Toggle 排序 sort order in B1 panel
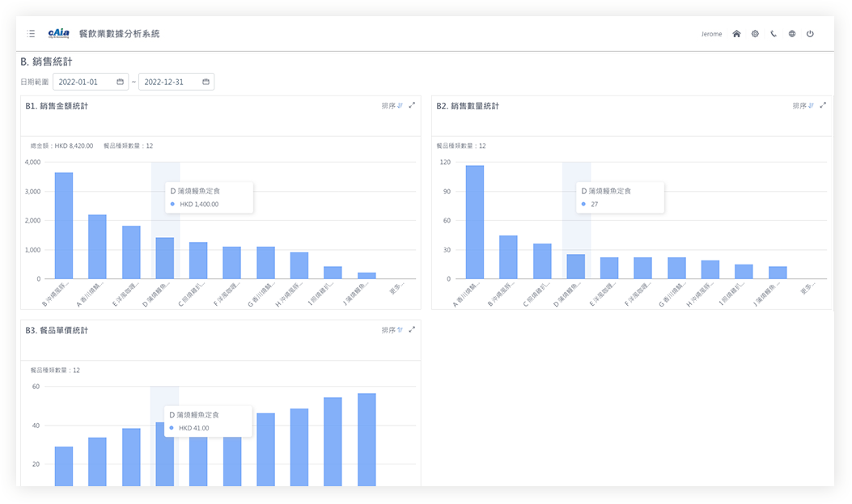This screenshot has height=504, width=852. click(x=392, y=106)
